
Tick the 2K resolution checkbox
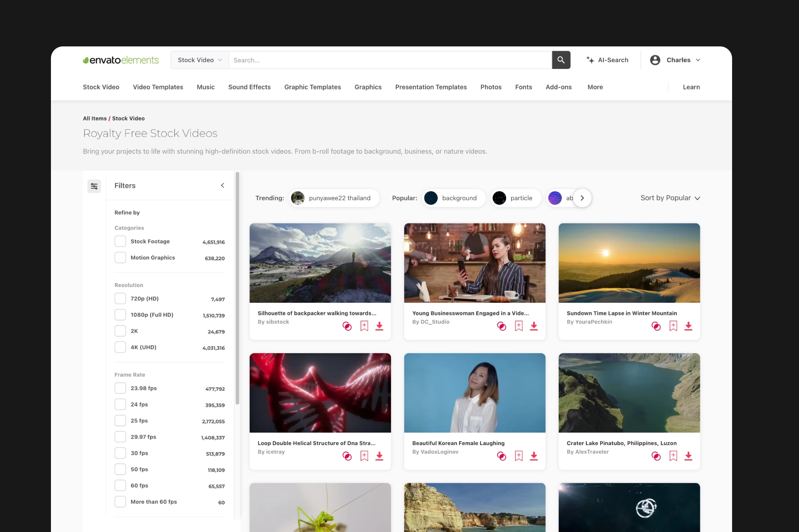120,331
